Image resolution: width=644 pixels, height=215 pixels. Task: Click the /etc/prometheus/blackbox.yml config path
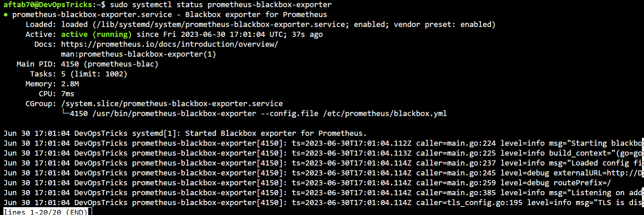pyautogui.click(x=385, y=113)
